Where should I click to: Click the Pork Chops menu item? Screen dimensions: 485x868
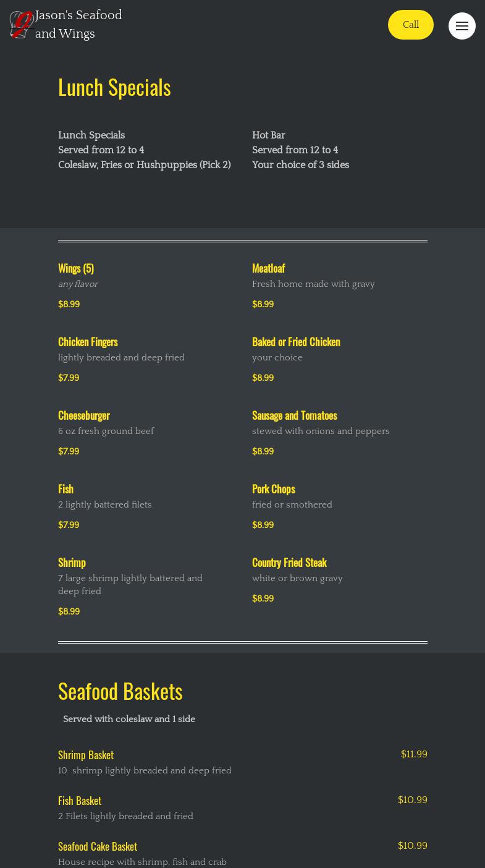click(x=273, y=489)
